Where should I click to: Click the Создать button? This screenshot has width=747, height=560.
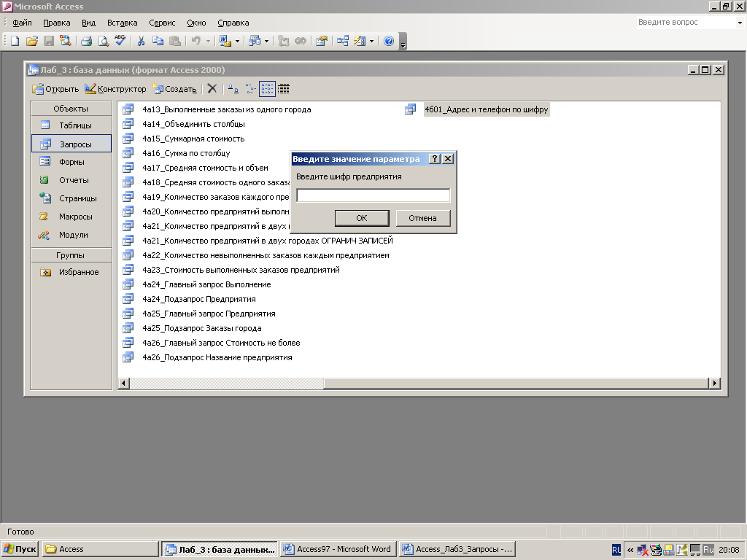pos(174,89)
